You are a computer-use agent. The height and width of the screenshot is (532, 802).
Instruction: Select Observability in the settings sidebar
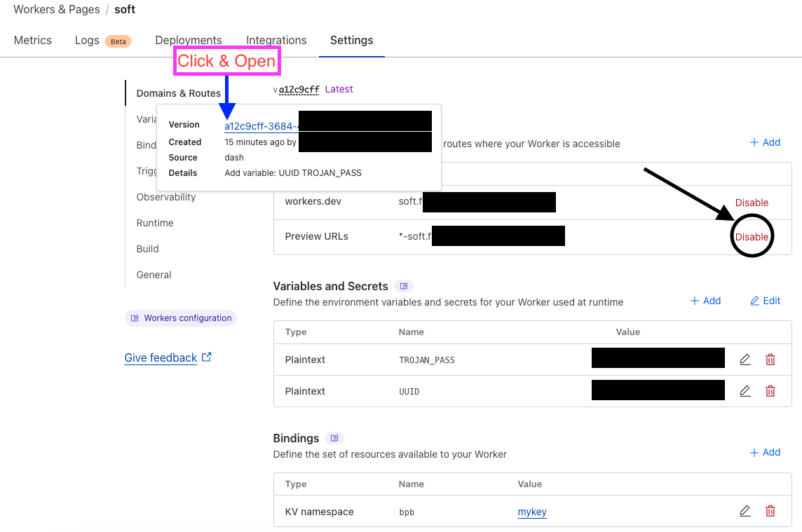click(166, 197)
